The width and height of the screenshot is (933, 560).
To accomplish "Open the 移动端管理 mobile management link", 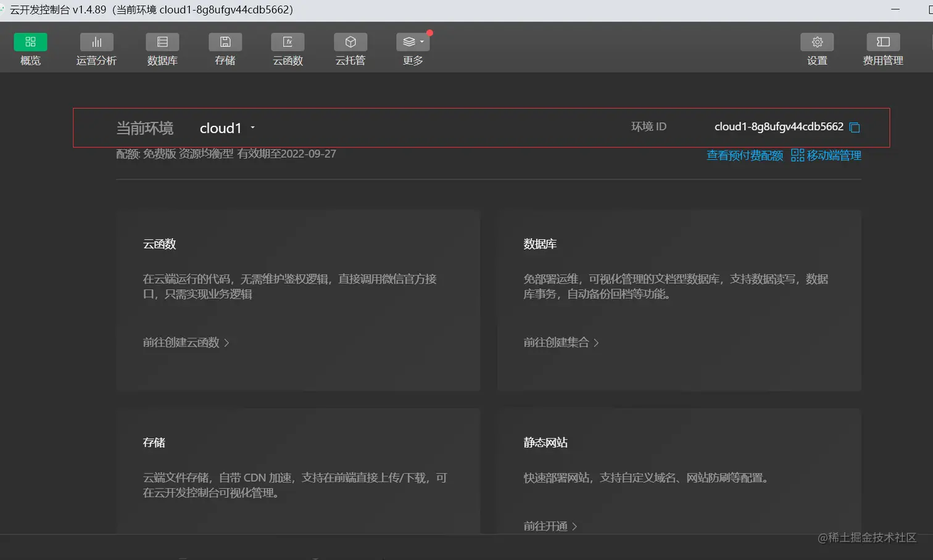I will point(833,155).
